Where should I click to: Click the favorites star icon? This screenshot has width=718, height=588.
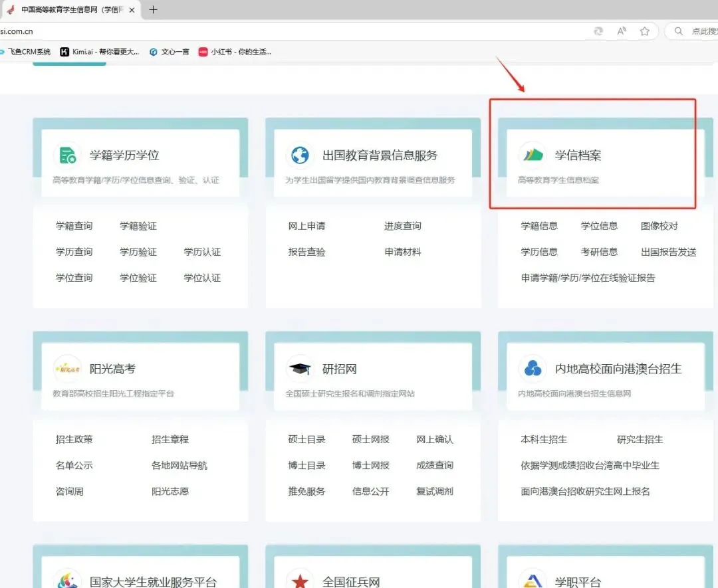645,31
